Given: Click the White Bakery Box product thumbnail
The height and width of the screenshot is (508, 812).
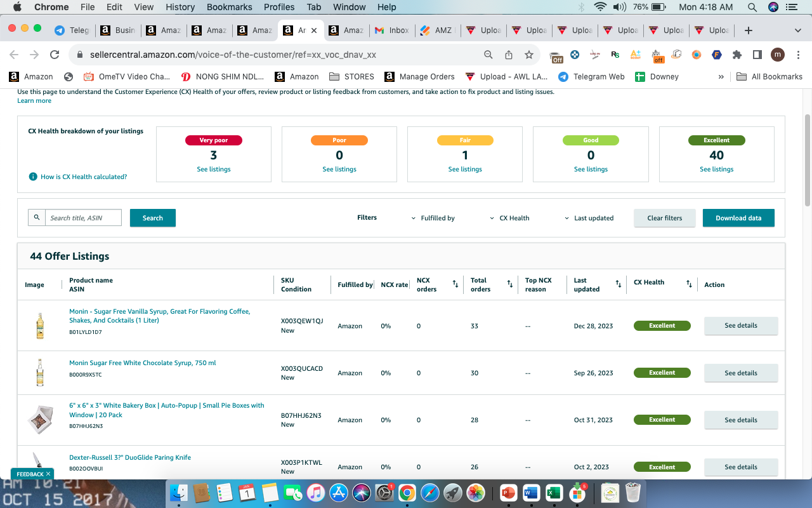Looking at the screenshot, I should point(40,420).
